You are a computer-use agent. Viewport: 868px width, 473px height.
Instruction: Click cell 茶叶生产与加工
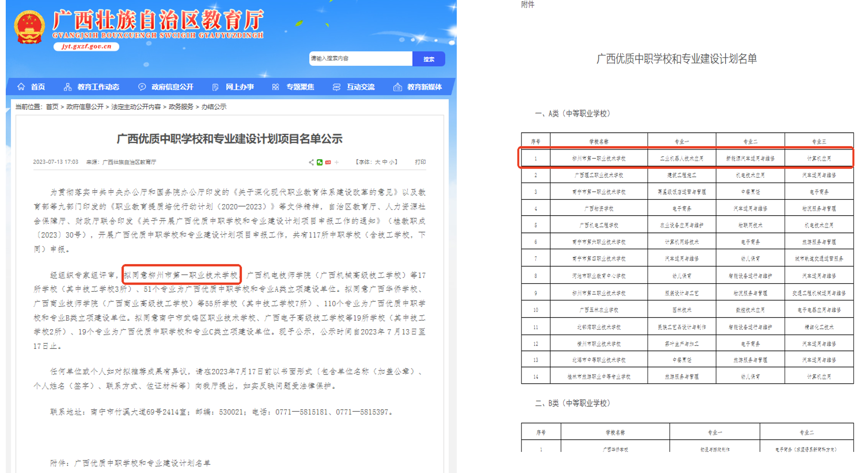(x=682, y=344)
